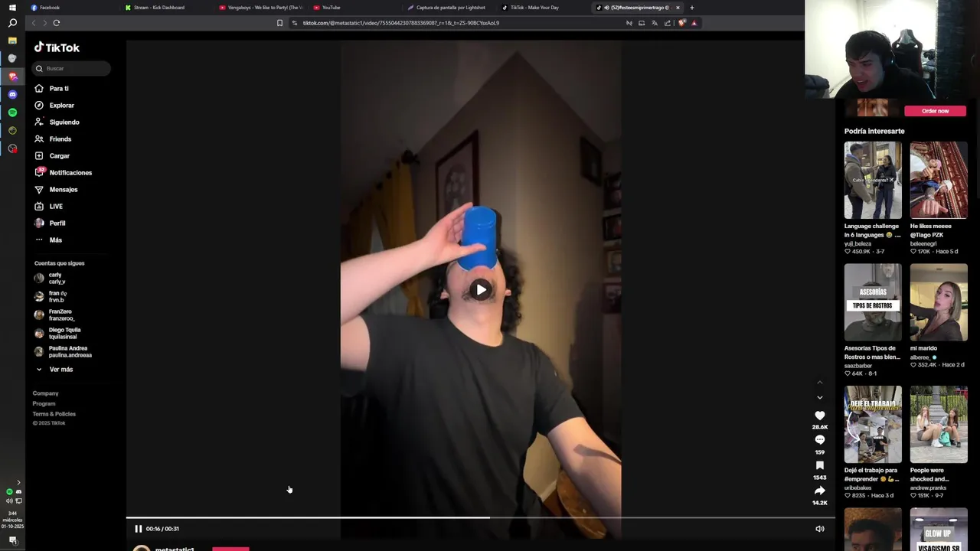
Task: Open the mi marido suggested video
Action: [x=939, y=302]
